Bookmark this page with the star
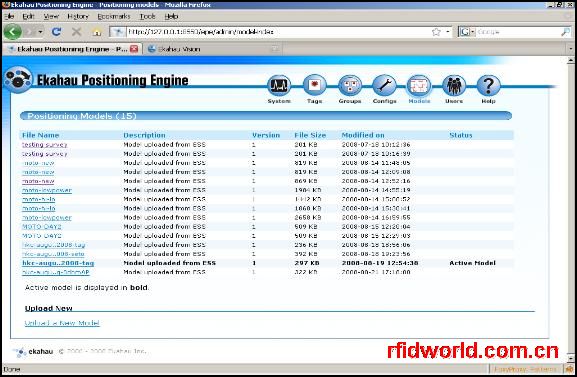 pyautogui.click(x=436, y=32)
